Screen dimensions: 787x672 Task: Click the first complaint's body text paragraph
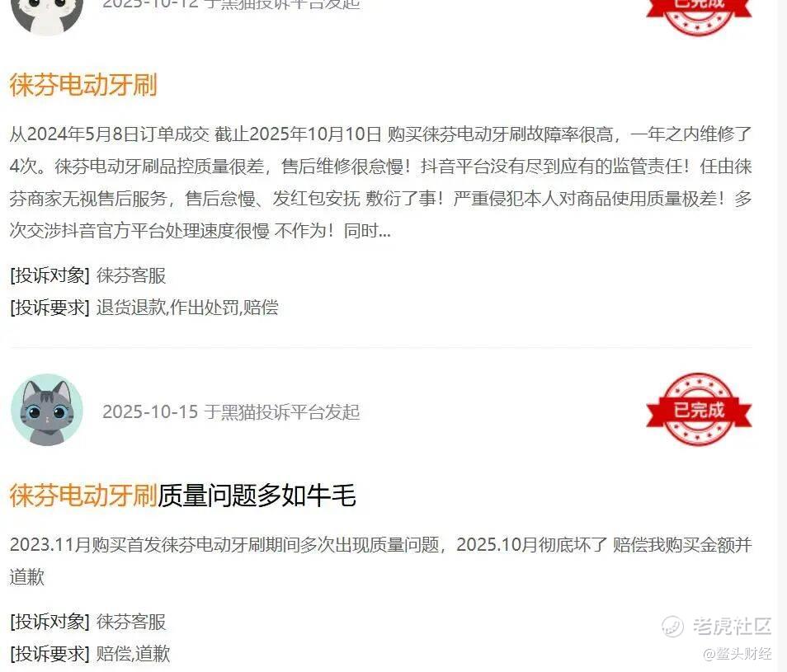click(x=380, y=182)
